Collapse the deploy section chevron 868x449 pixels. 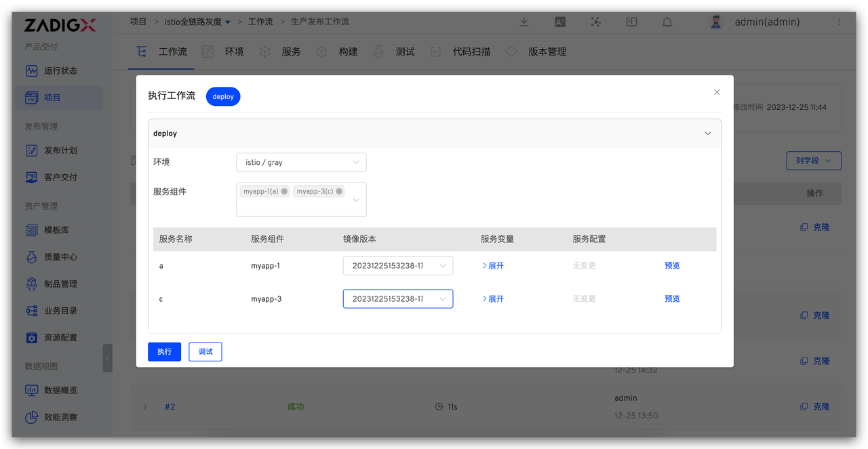point(708,134)
